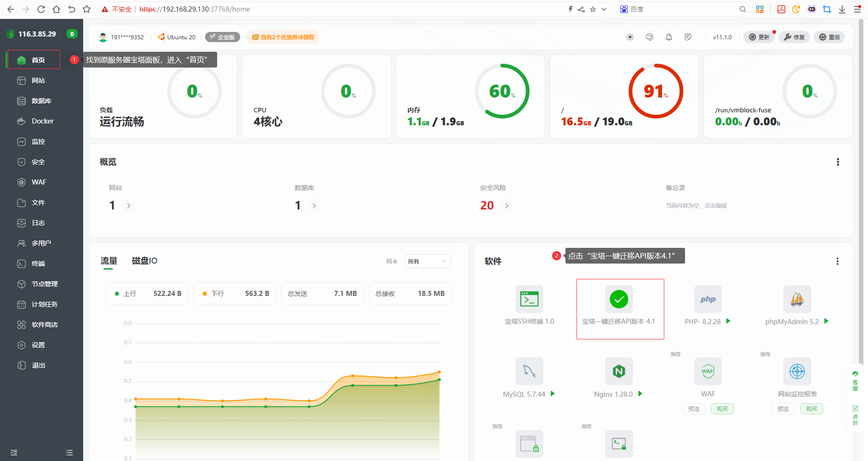Viewport: 868px width, 461px height.
Task: Open the 网卡 dropdown showing 所有
Action: click(427, 261)
